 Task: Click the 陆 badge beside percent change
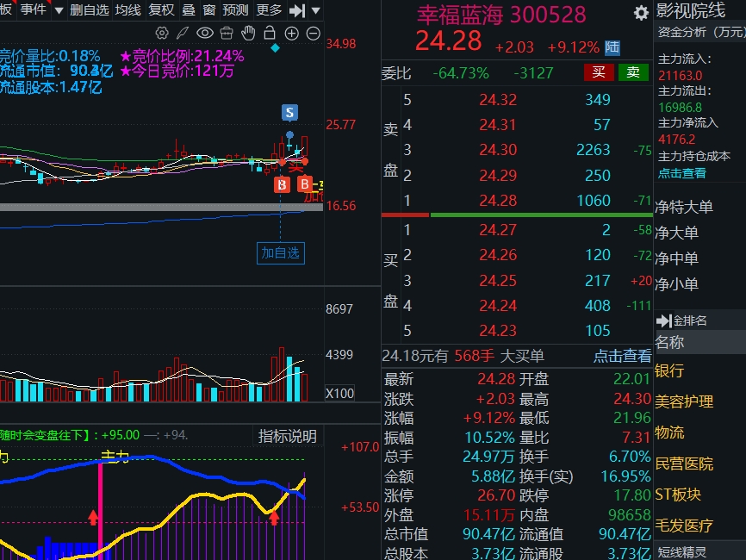pyautogui.click(x=612, y=47)
